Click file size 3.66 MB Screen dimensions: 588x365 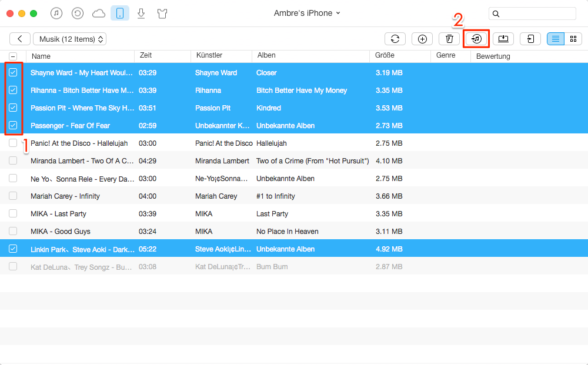click(389, 196)
